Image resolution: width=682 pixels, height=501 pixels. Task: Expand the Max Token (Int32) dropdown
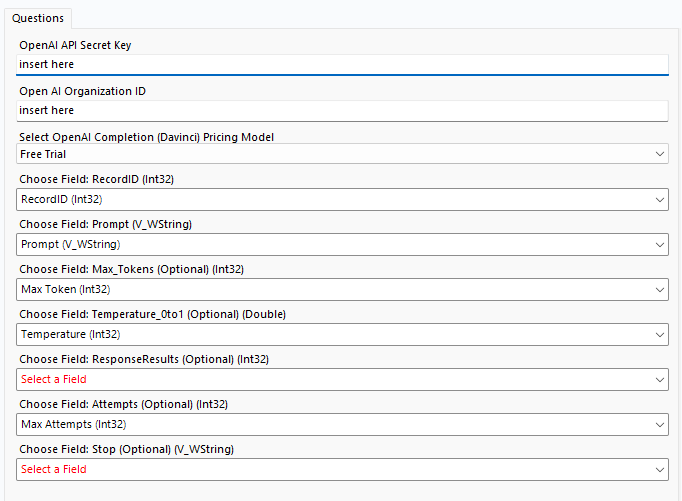[x=340, y=289]
